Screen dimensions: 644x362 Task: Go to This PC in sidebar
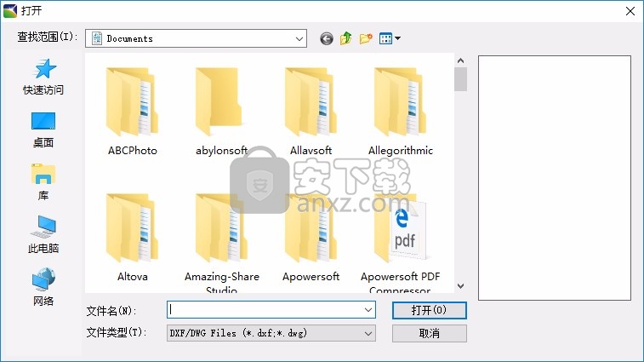43,227
